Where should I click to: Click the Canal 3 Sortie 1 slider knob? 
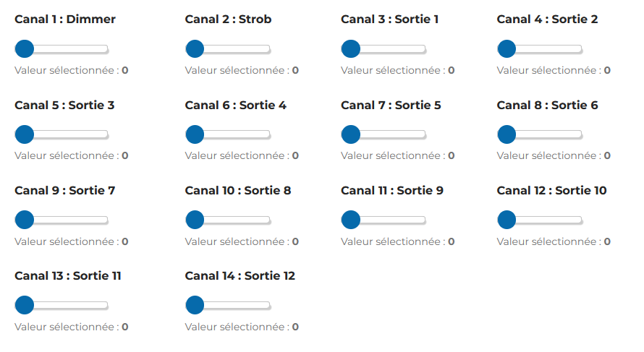tap(351, 49)
